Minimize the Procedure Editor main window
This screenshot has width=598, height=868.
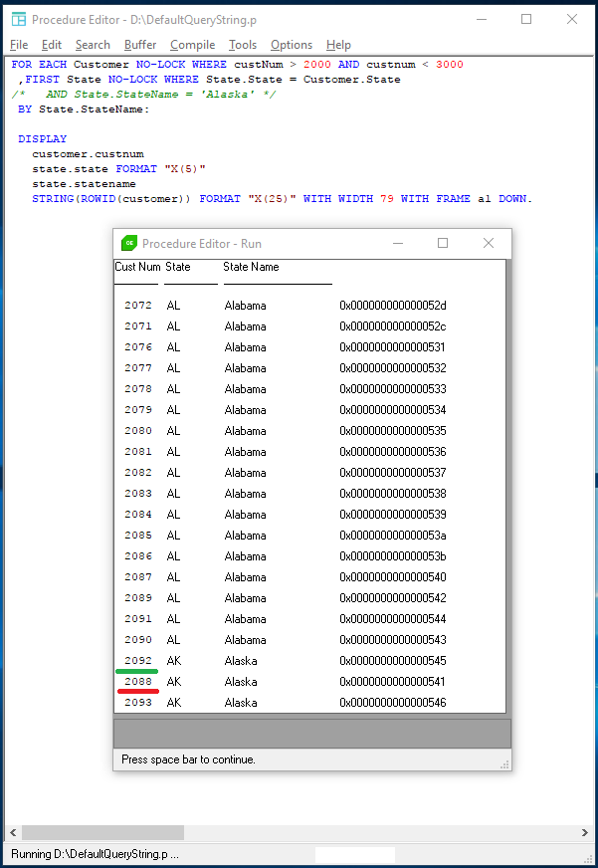[482, 19]
